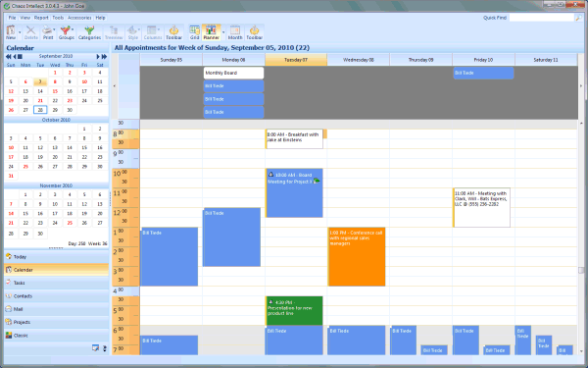The width and height of the screenshot is (588, 368).
Task: Select Friday's all-day Bill Tiede event
Action: click(x=483, y=73)
